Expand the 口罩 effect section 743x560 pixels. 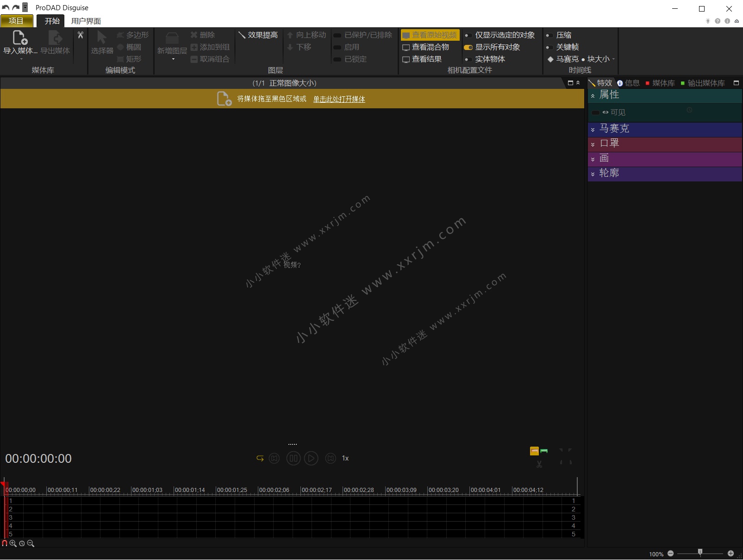[593, 144]
